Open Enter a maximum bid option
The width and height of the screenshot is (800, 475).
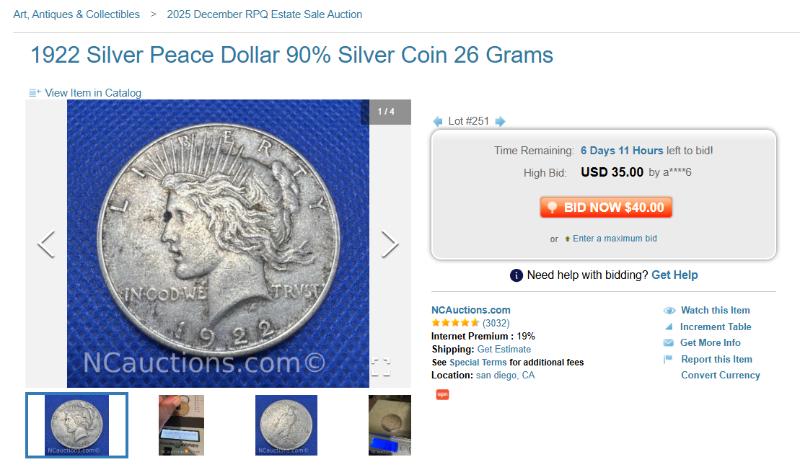click(614, 238)
